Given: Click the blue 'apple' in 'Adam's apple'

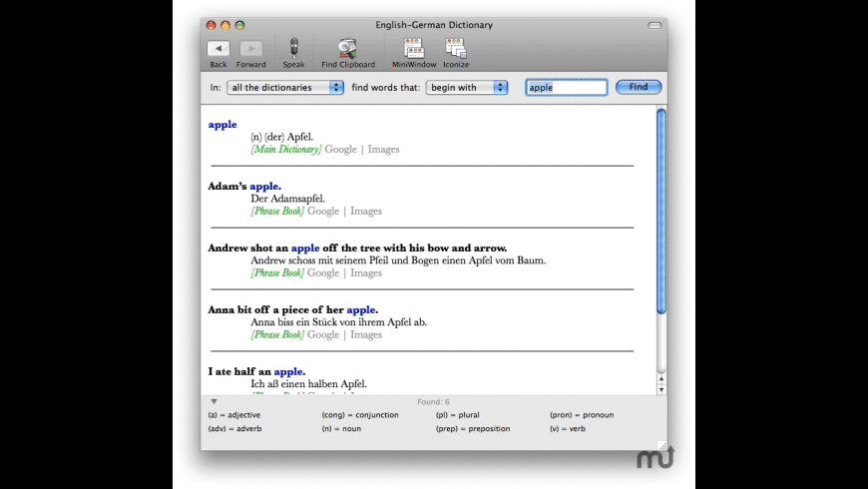Looking at the screenshot, I should [264, 187].
